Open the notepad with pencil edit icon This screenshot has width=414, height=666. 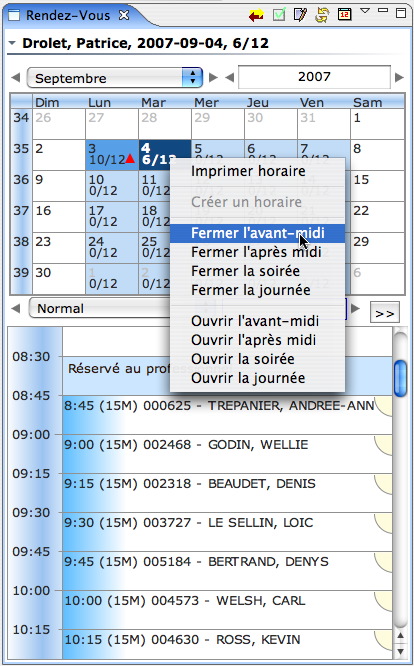pyautogui.click(x=300, y=15)
